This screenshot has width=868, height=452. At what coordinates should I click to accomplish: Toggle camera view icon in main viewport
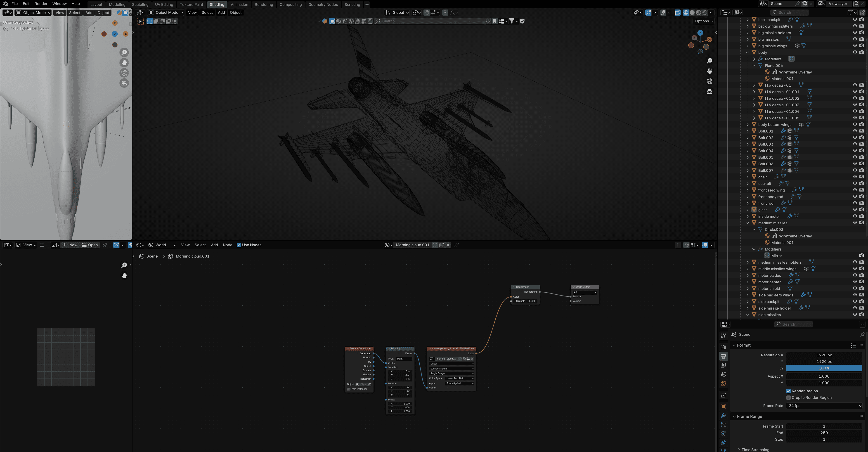pyautogui.click(x=709, y=81)
